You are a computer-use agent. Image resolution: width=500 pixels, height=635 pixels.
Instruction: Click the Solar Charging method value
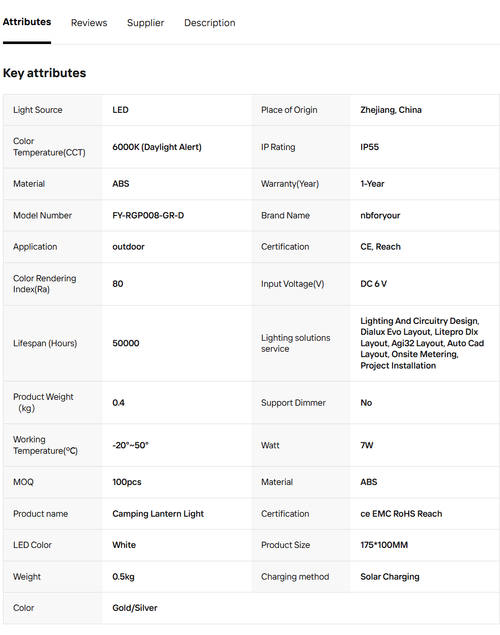pos(389,576)
